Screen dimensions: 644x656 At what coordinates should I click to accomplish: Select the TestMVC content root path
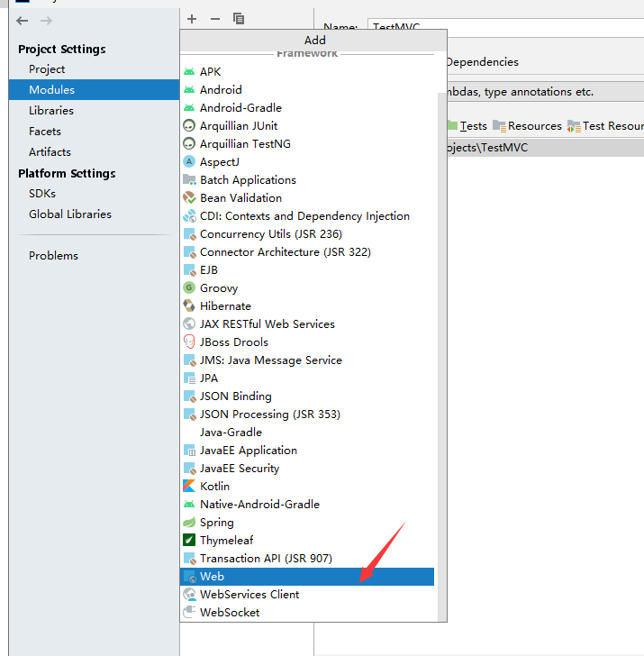(546, 148)
